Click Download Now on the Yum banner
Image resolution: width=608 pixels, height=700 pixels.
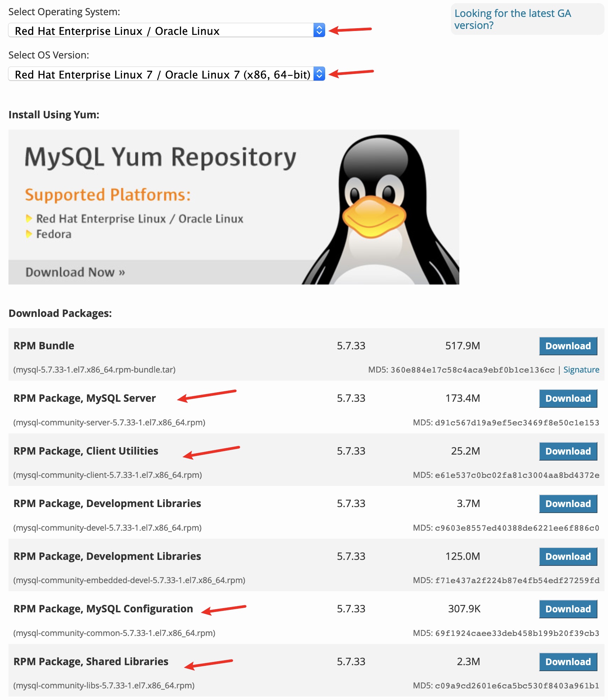[x=75, y=272]
